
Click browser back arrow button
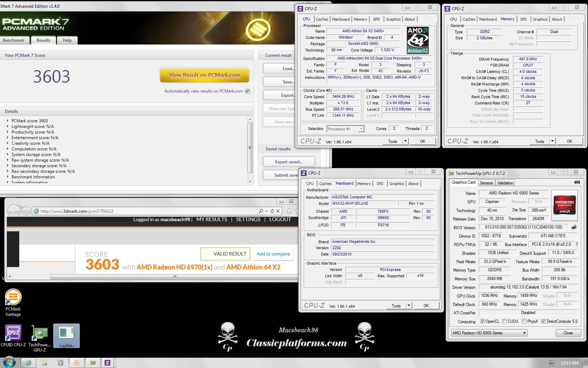pyautogui.click(x=14, y=211)
